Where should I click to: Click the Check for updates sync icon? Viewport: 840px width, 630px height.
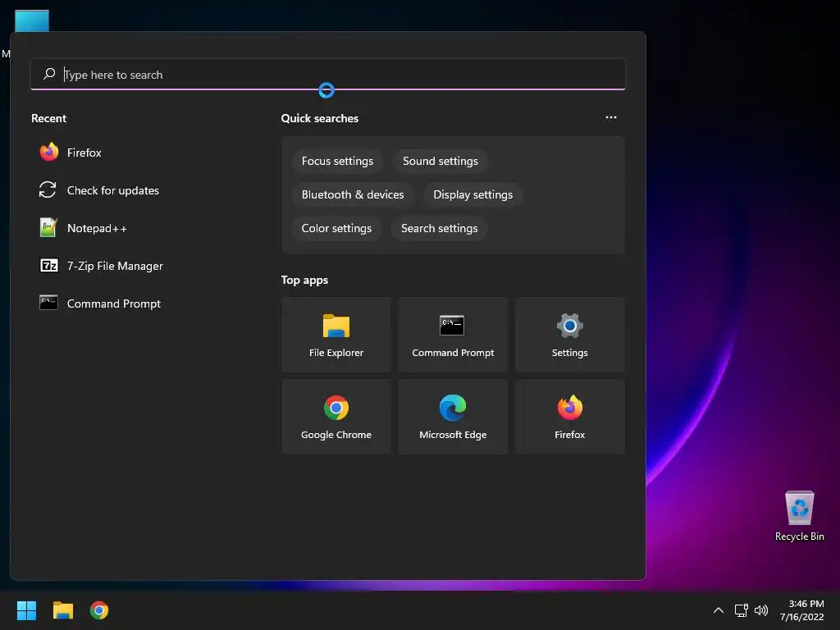[48, 189]
